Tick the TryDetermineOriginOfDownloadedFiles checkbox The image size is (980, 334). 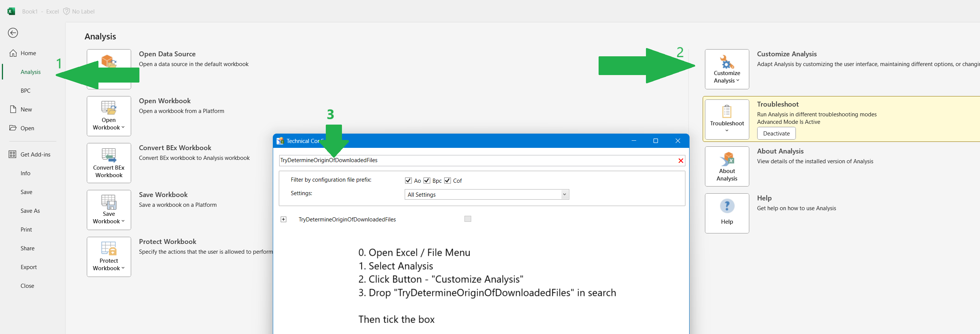pyautogui.click(x=467, y=219)
